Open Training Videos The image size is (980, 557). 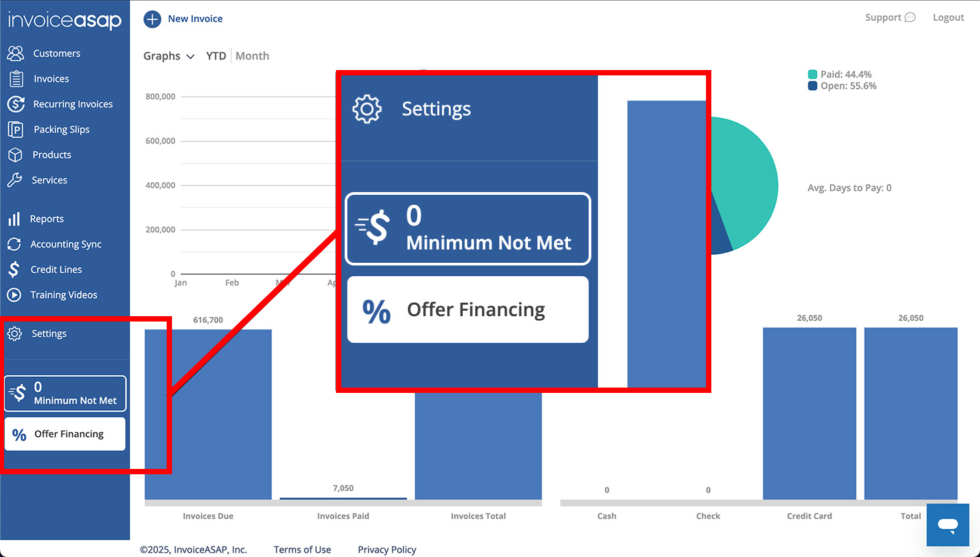click(x=64, y=295)
